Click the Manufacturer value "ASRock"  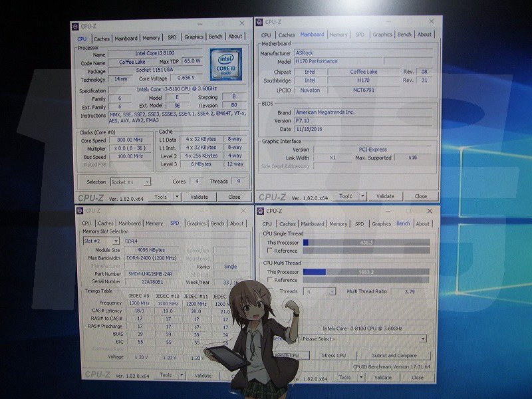(363, 53)
